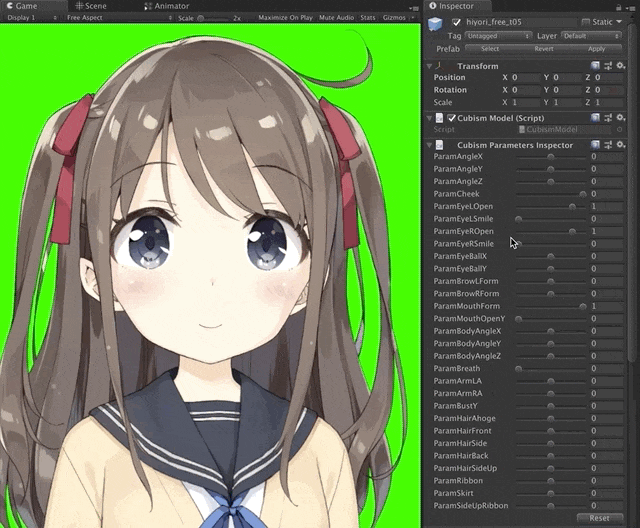Open Transform gear context menu
Image resolution: width=640 pixels, height=528 pixels.
click(621, 66)
